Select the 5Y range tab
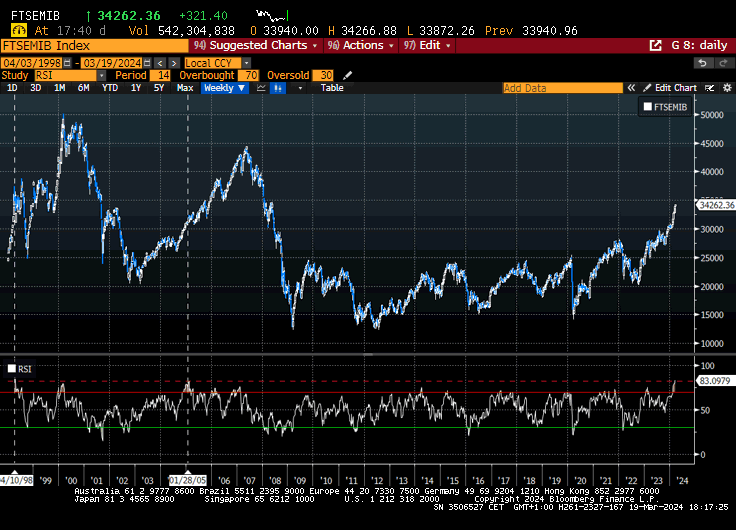The width and height of the screenshot is (736, 530). [159, 88]
